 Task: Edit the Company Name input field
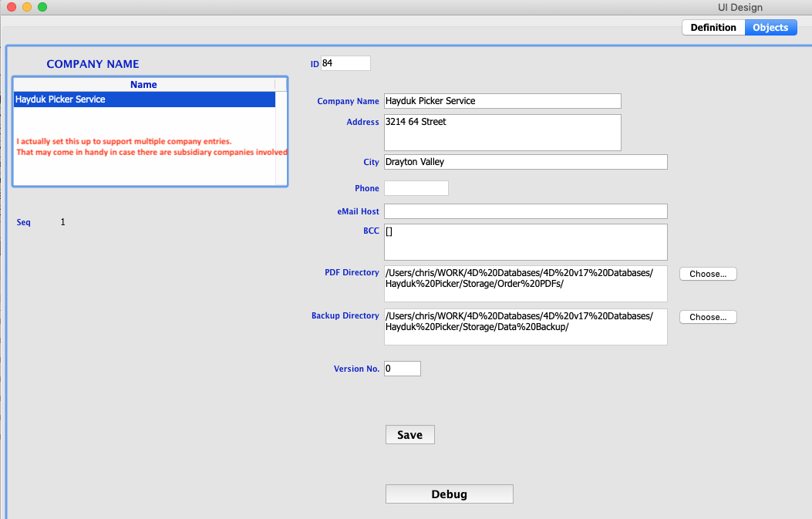point(502,101)
